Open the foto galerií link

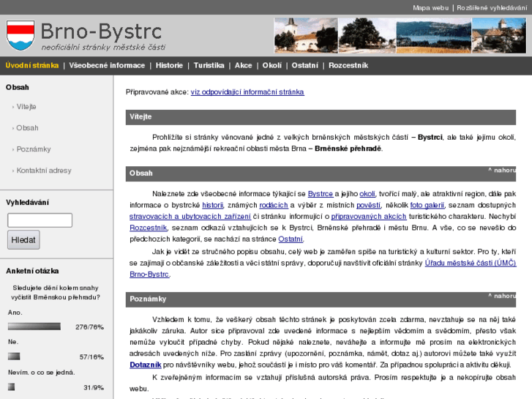[427, 205]
